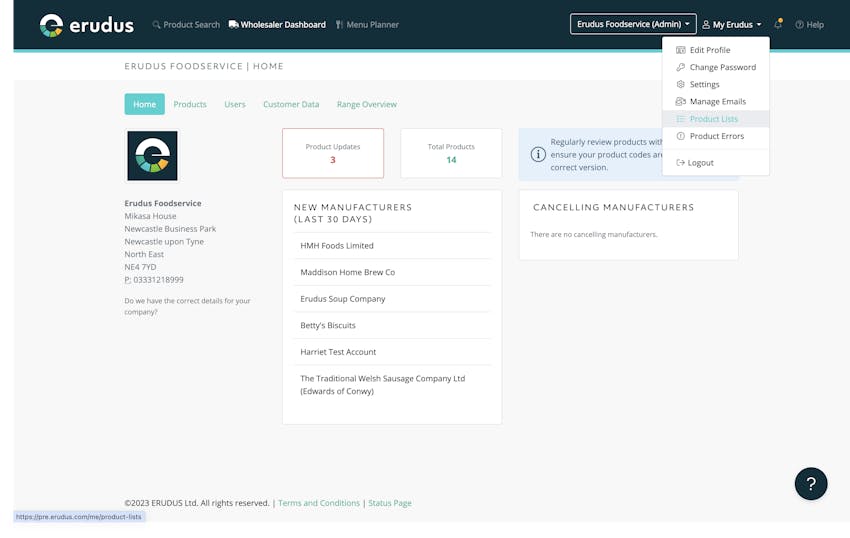Click the Wholesaler Dashboard truck icon
The image size is (850, 538).
point(234,24)
